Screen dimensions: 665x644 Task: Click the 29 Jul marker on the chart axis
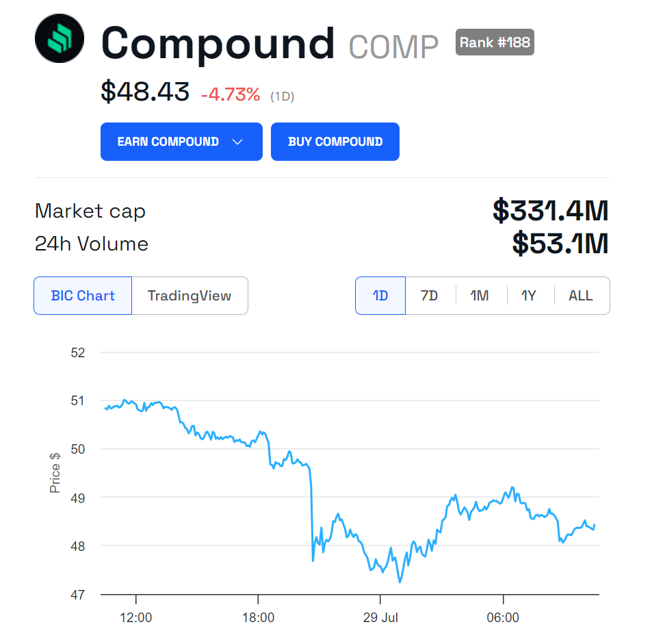(380, 617)
